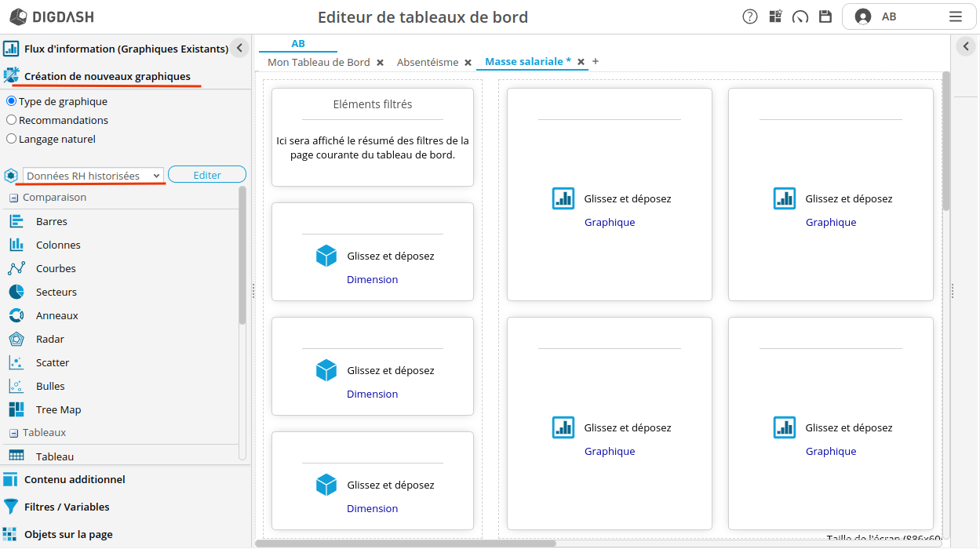
Task: Click the Editer button
Action: point(207,175)
